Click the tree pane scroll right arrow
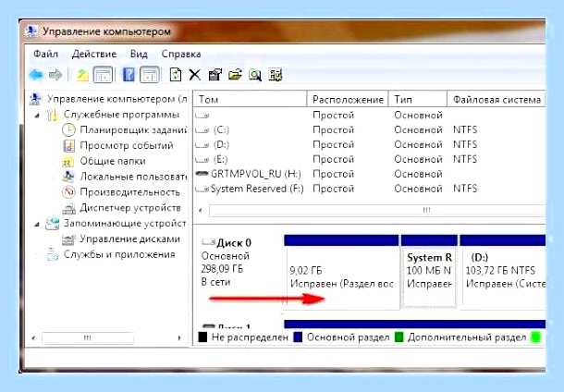 [x=178, y=338]
